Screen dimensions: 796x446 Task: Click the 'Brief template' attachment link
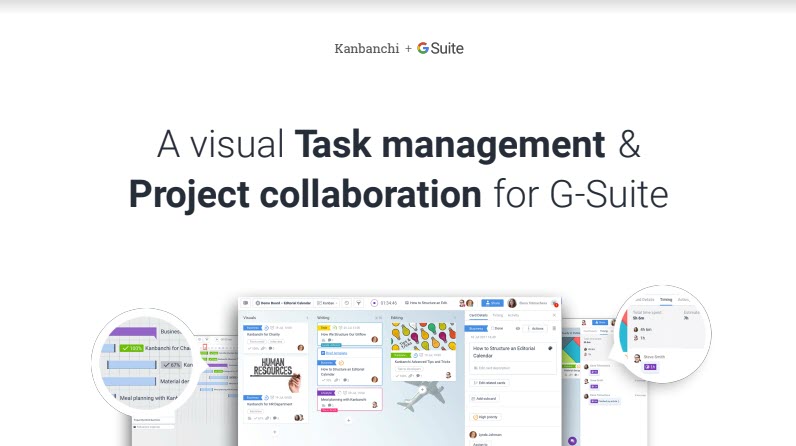click(x=336, y=353)
